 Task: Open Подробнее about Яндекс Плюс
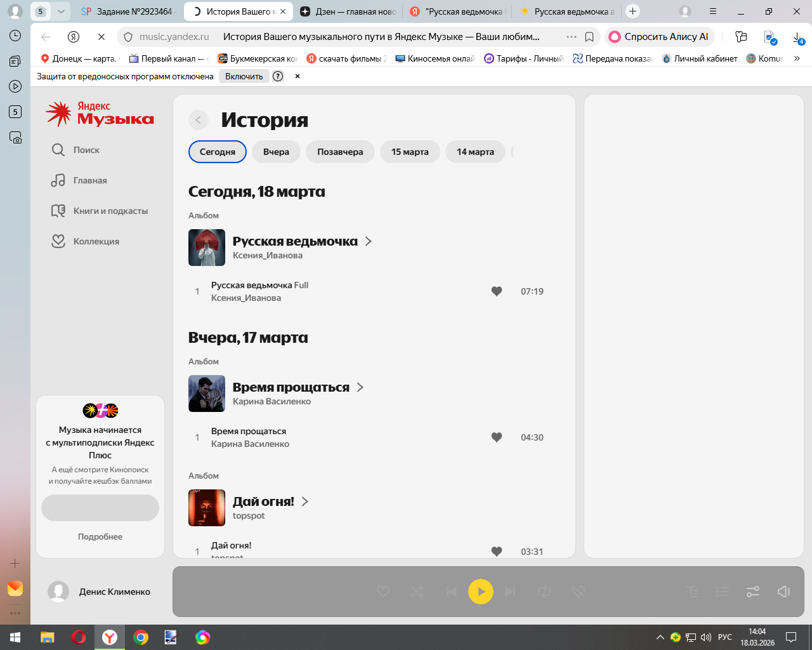coord(100,536)
